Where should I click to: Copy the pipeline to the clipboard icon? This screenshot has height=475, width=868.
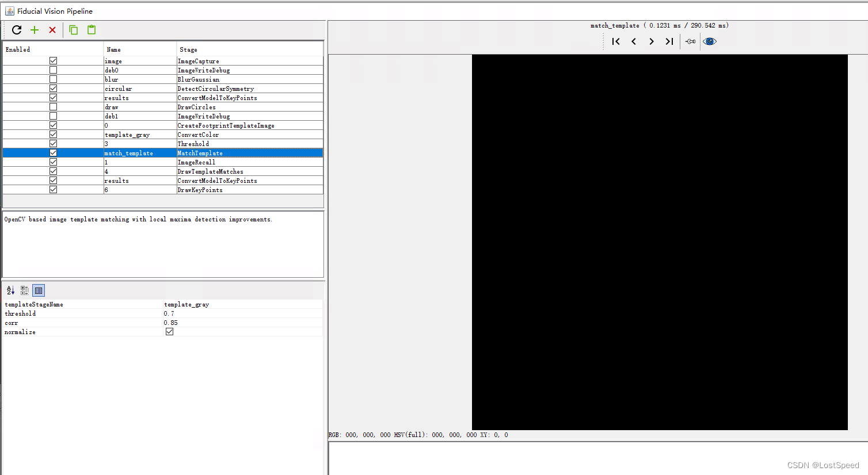pyautogui.click(x=74, y=30)
